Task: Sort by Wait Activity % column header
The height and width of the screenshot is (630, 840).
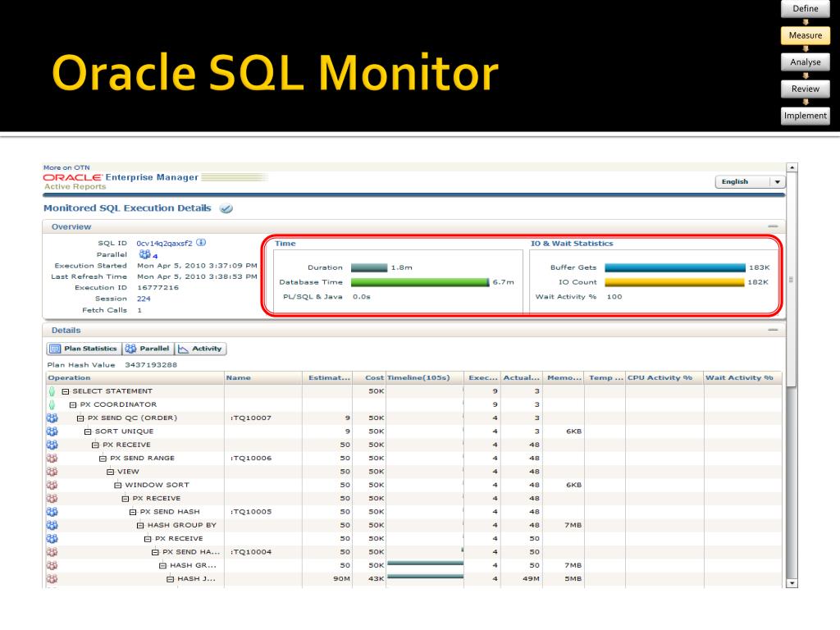Action: [x=742, y=377]
